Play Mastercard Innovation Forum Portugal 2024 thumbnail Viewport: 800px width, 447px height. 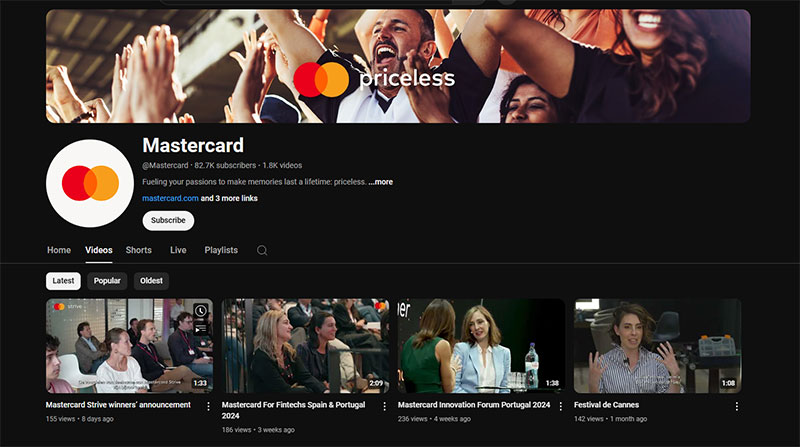tap(481, 345)
